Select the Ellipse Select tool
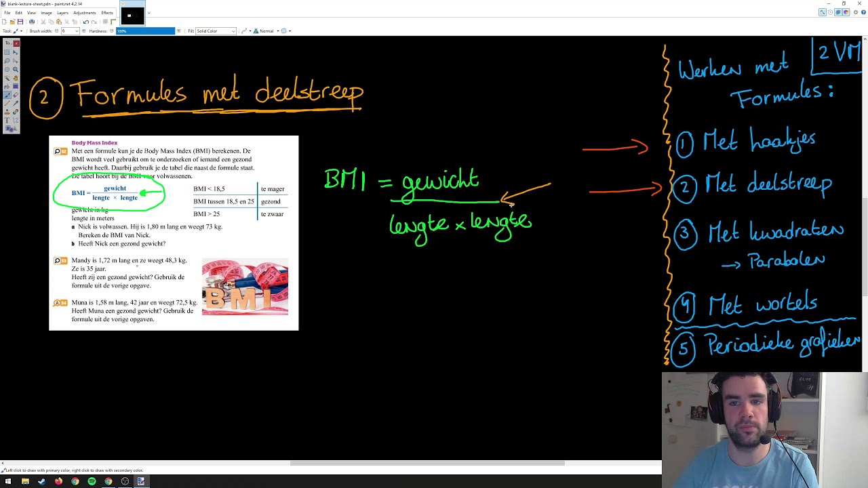The width and height of the screenshot is (868, 488). (x=7, y=69)
